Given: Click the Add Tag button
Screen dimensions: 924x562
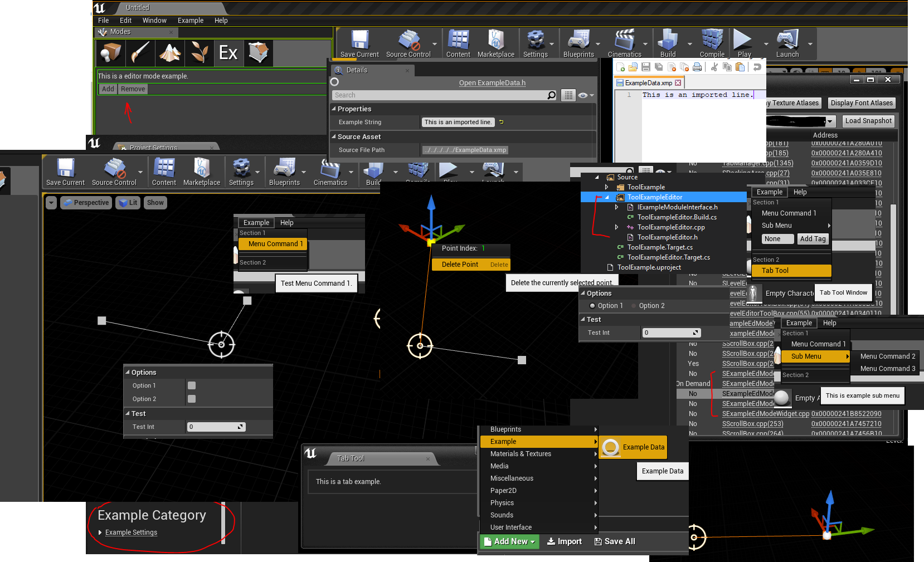Looking at the screenshot, I should point(813,239).
